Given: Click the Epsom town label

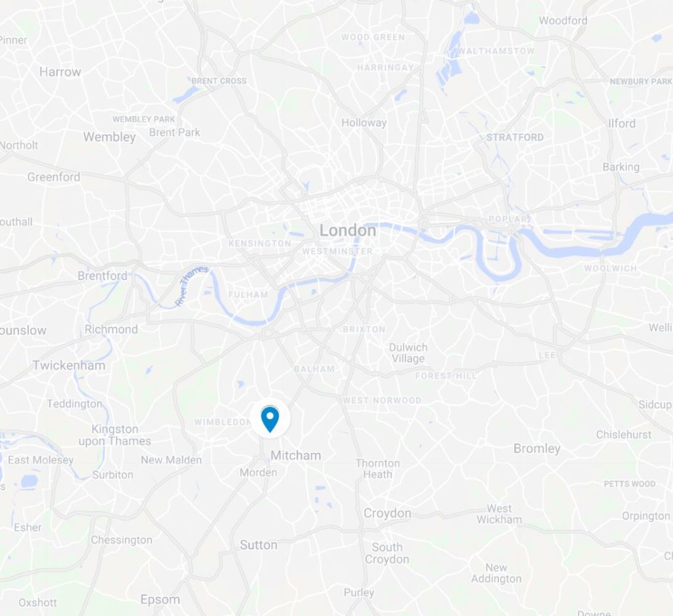Looking at the screenshot, I should 160,600.
